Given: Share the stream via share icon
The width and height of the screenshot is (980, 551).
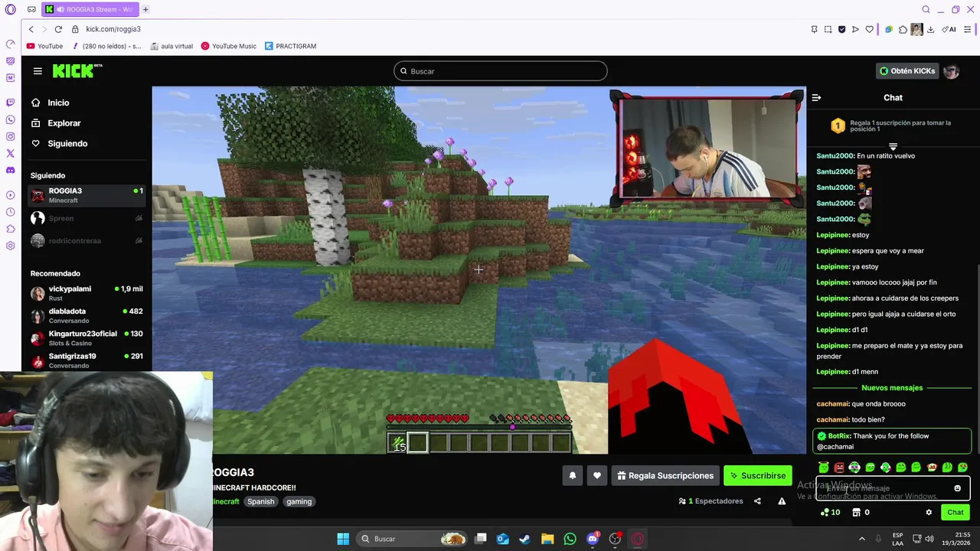Looking at the screenshot, I should (x=757, y=501).
